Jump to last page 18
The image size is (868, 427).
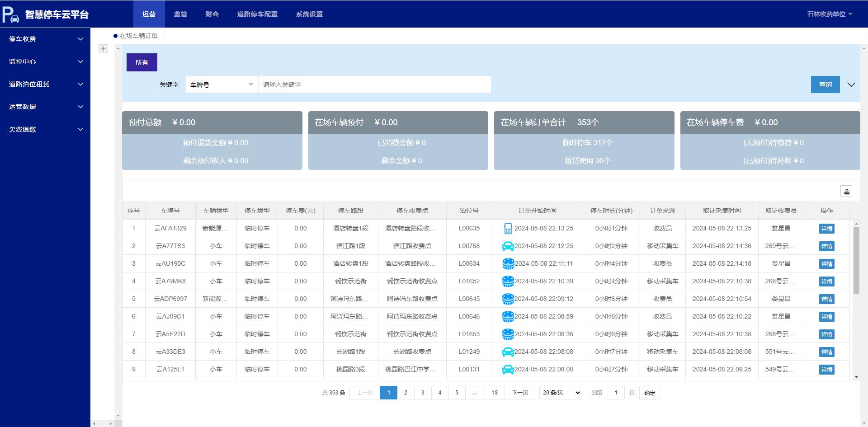(495, 393)
